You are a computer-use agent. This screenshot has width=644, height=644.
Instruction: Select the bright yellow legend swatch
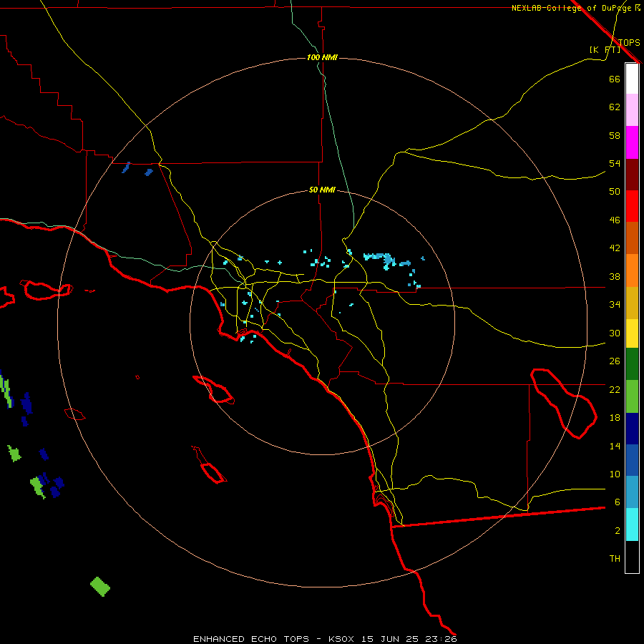tap(632, 333)
